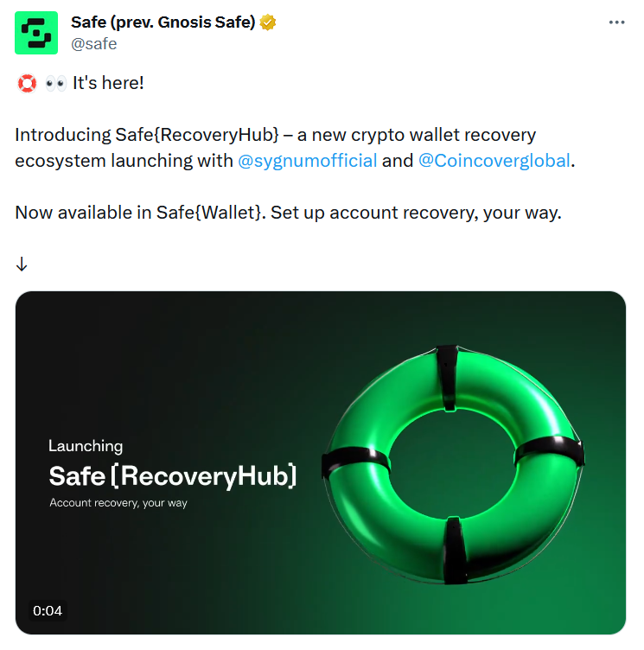Click the "Now available in Safe{Wallet}" line

(x=139, y=213)
